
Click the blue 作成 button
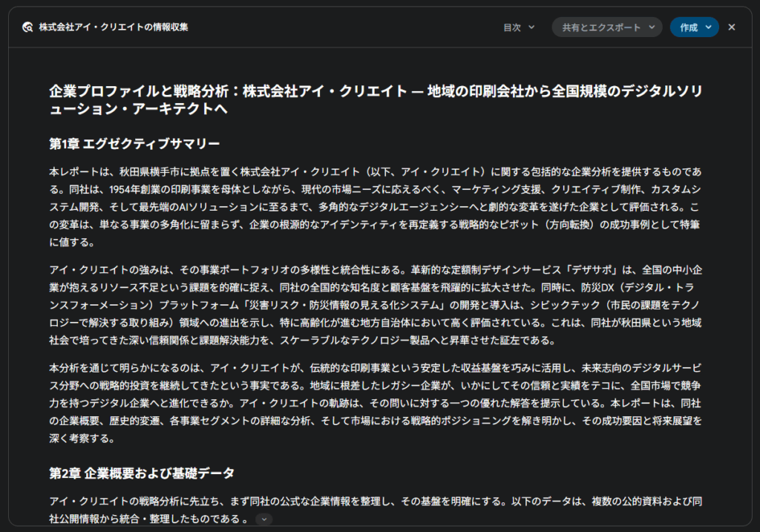tap(694, 27)
